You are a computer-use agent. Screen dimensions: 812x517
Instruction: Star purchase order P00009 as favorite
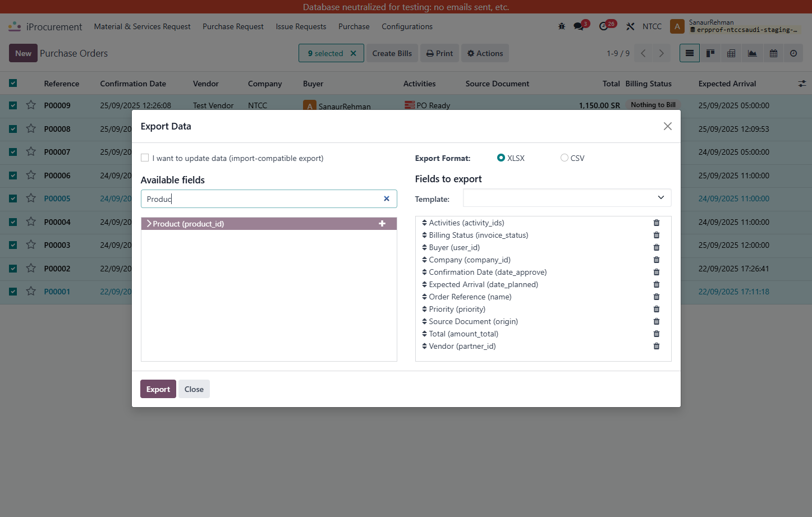click(31, 105)
